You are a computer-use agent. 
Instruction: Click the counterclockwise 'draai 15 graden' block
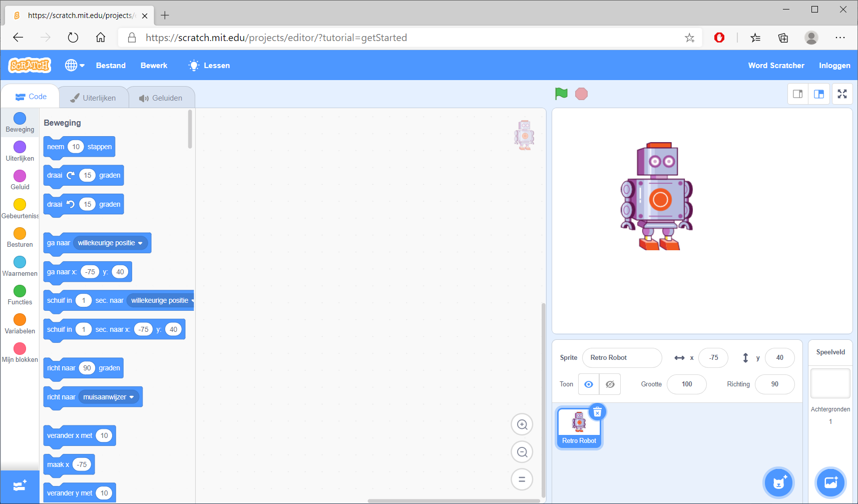click(x=84, y=204)
